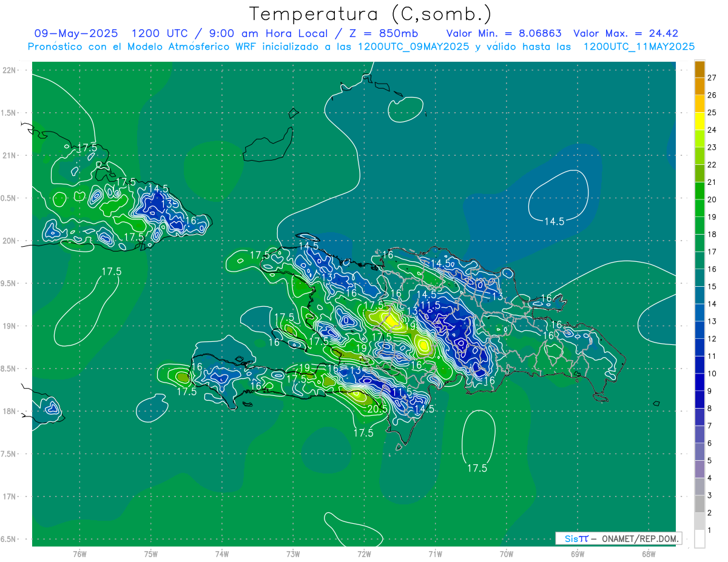Click the SisTT ONAMET/REP.DOM. logo box
The height and width of the screenshot is (562, 728).
(x=618, y=538)
